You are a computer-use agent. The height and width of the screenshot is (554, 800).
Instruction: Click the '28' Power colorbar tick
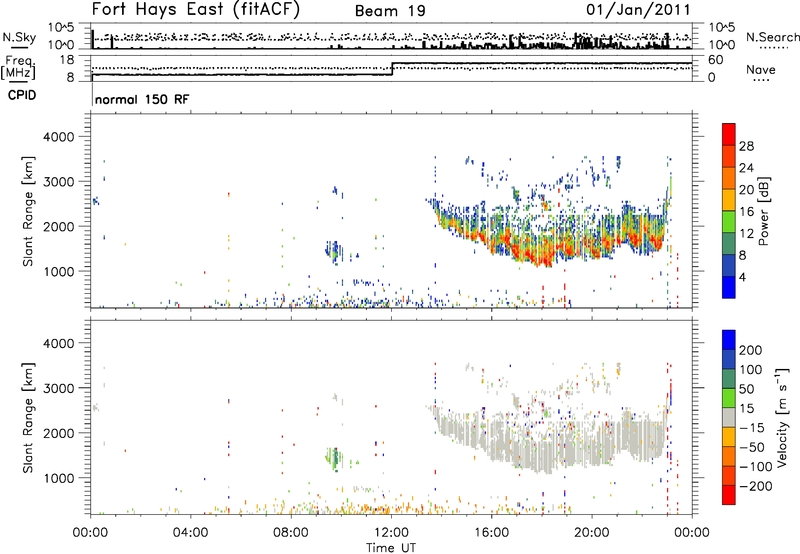(x=746, y=146)
